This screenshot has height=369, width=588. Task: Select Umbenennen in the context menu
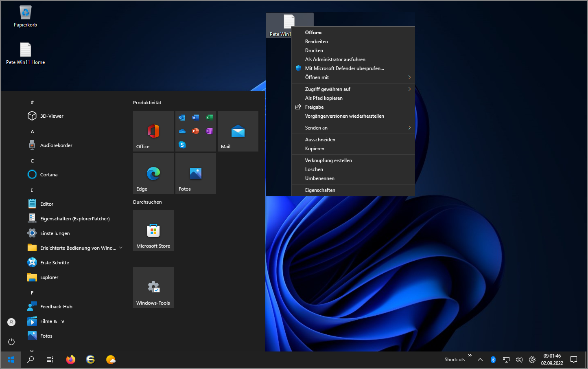point(353,178)
